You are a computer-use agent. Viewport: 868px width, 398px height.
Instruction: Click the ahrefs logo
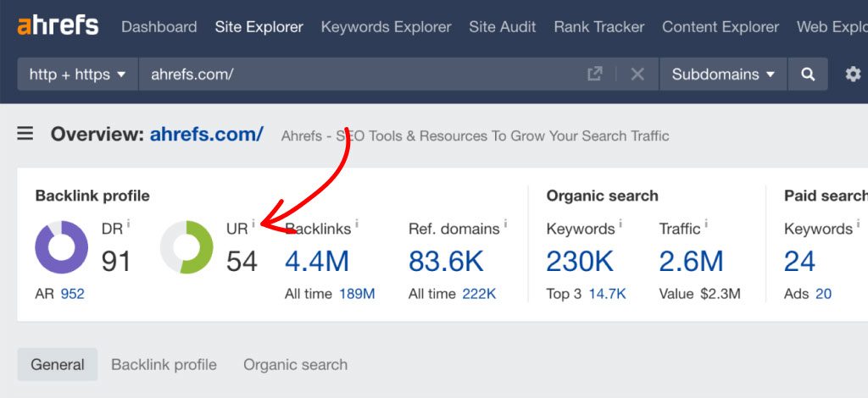(x=58, y=26)
